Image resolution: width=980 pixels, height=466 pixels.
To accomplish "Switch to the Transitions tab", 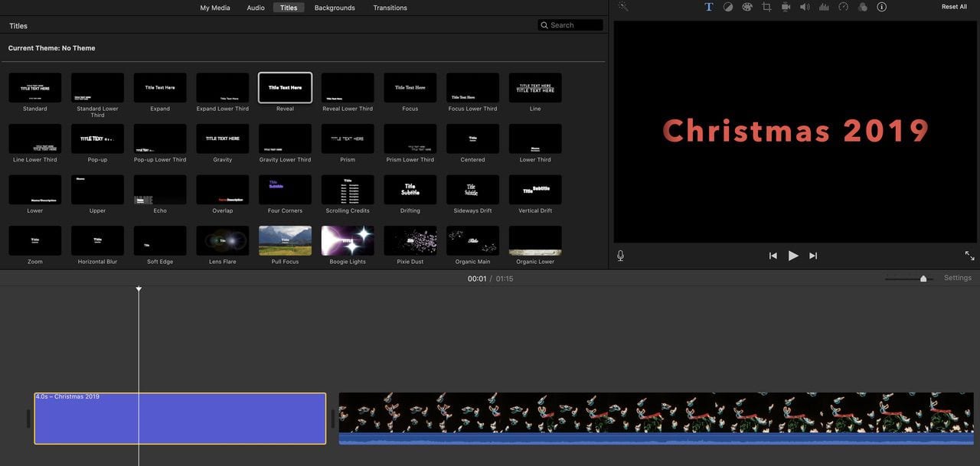I will pyautogui.click(x=390, y=8).
